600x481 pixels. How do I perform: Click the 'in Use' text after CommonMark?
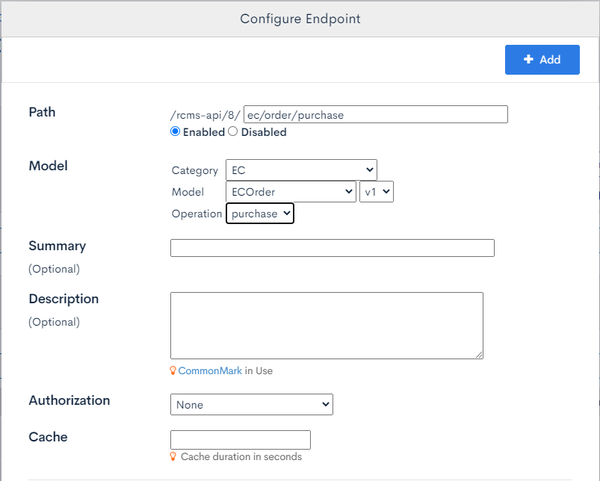tap(259, 371)
